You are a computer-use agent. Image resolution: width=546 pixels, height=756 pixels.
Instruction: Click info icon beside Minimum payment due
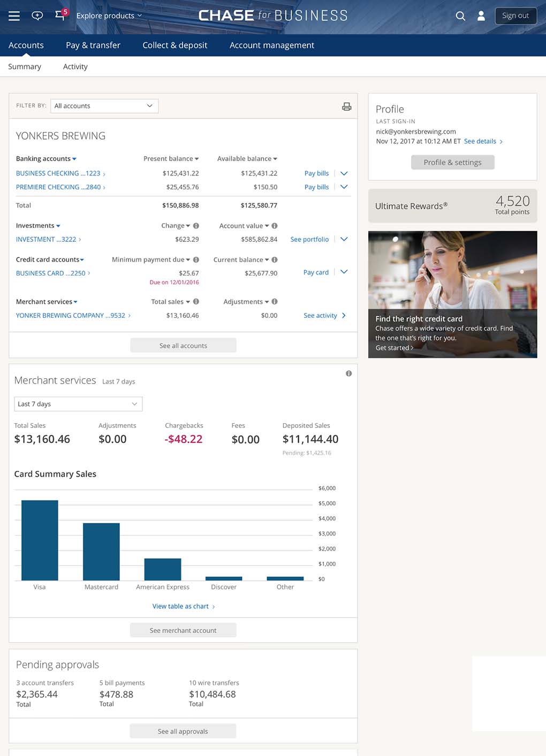click(x=196, y=259)
